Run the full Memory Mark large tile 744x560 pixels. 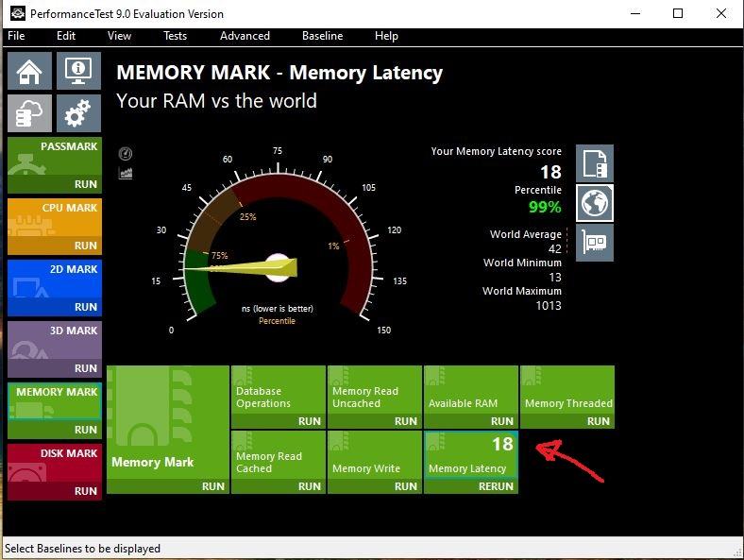[213, 486]
